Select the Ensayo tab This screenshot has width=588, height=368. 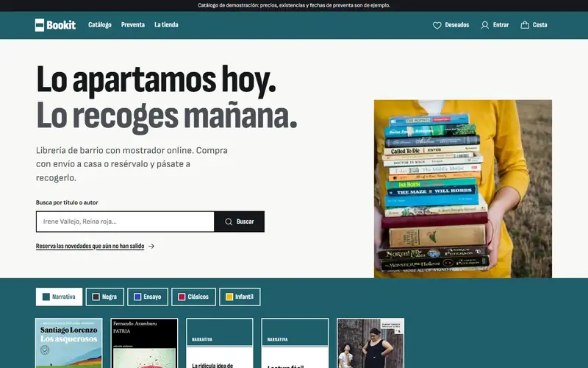(148, 297)
